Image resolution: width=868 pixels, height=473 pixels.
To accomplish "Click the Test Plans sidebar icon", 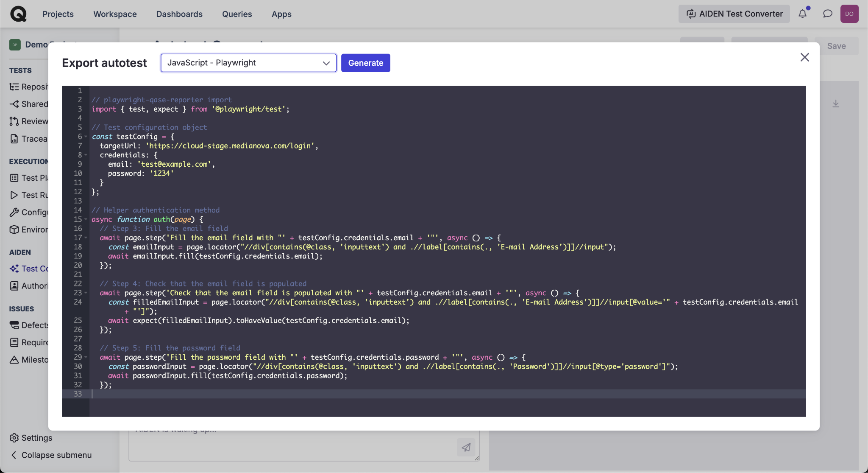I will point(14,178).
